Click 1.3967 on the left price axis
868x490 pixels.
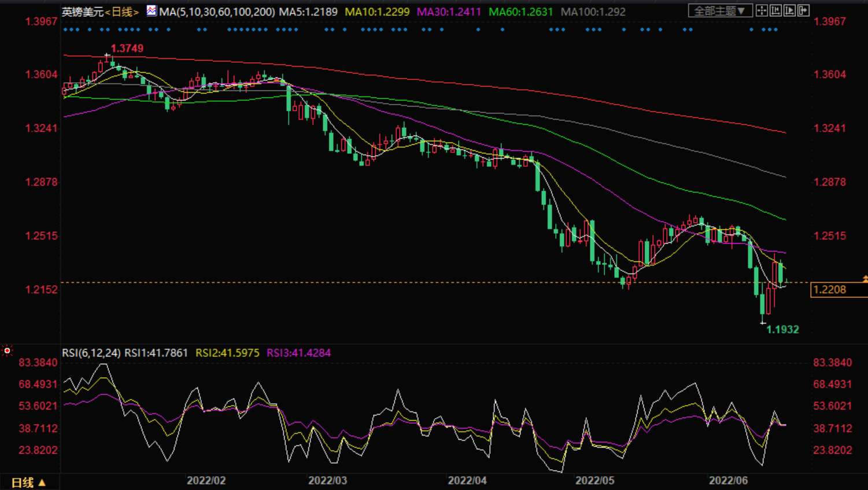[41, 21]
